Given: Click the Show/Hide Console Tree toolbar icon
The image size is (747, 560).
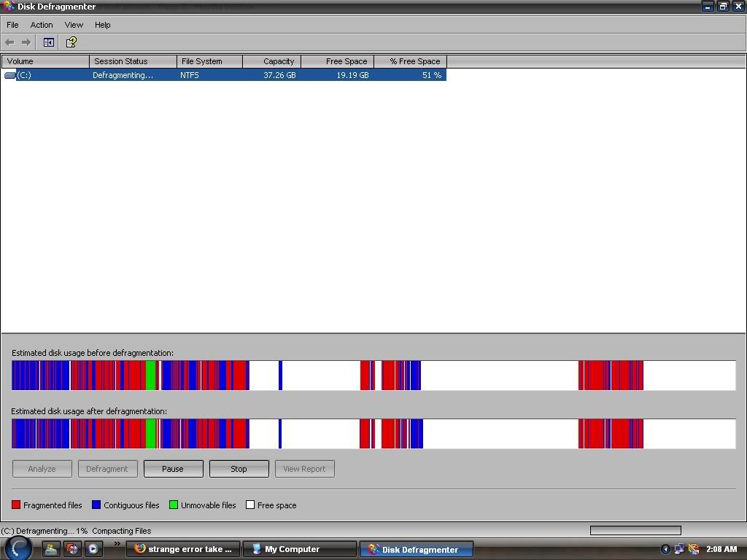Looking at the screenshot, I should 49,42.
